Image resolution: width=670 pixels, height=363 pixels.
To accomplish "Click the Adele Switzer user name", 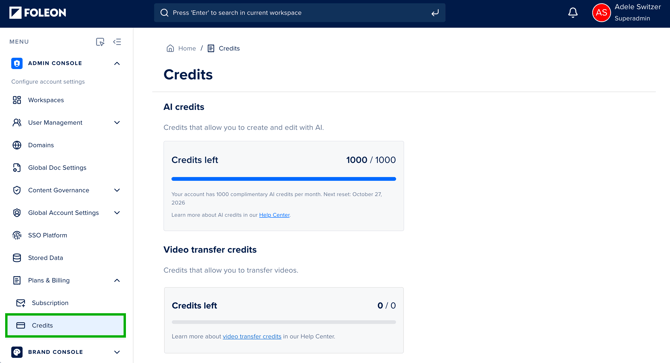I will tap(638, 7).
